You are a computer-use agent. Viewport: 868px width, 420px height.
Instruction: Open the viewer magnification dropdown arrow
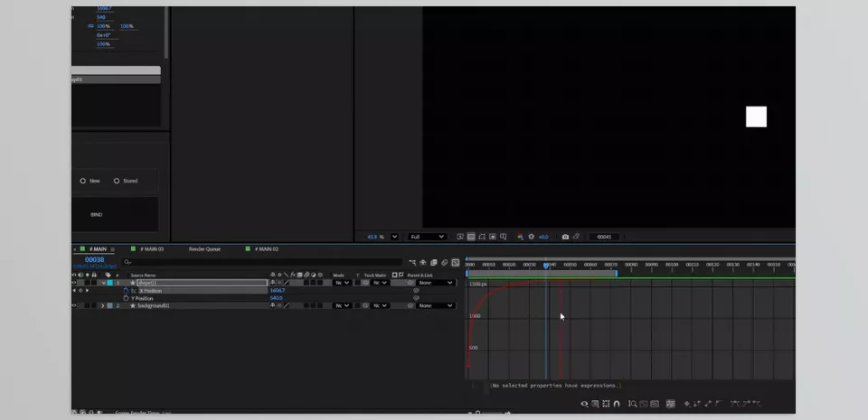click(x=394, y=237)
